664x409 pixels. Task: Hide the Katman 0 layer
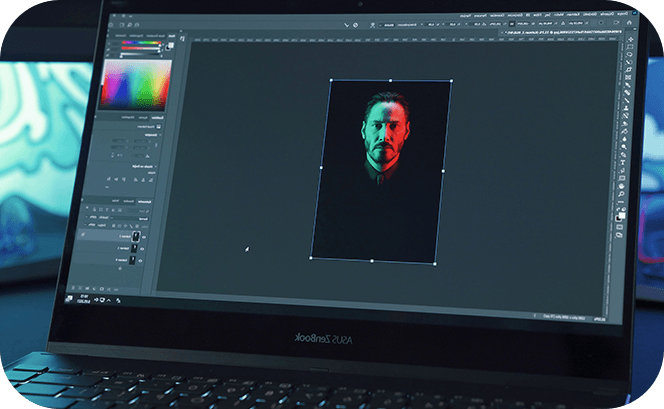point(140,261)
